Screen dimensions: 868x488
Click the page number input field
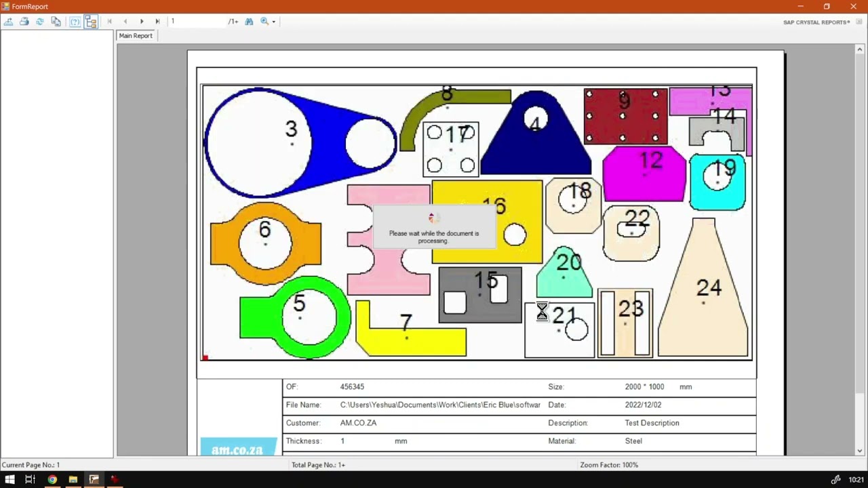coord(197,22)
